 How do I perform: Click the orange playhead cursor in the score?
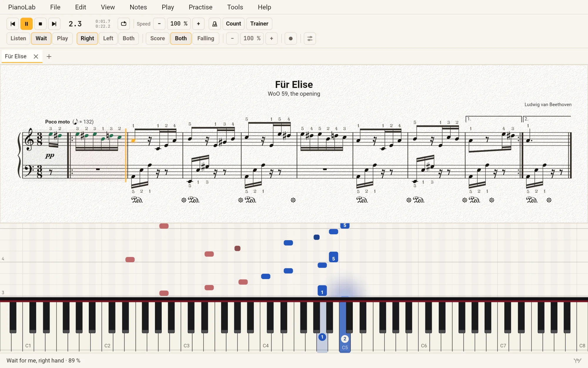pyautogui.click(x=126, y=155)
